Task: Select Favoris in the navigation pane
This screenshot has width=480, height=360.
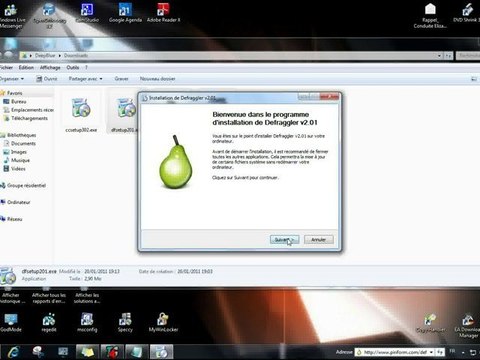Action: (15, 93)
